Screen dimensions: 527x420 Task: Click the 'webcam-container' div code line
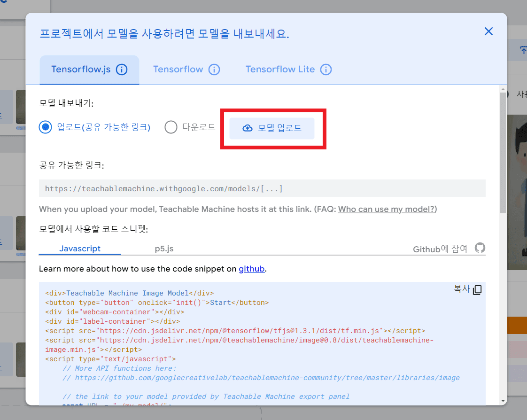coord(115,312)
